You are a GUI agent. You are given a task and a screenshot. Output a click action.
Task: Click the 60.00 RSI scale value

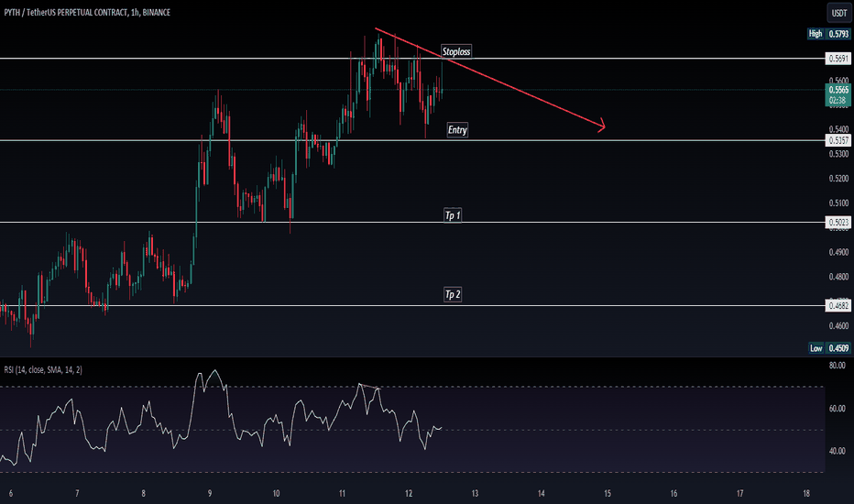tap(838, 408)
